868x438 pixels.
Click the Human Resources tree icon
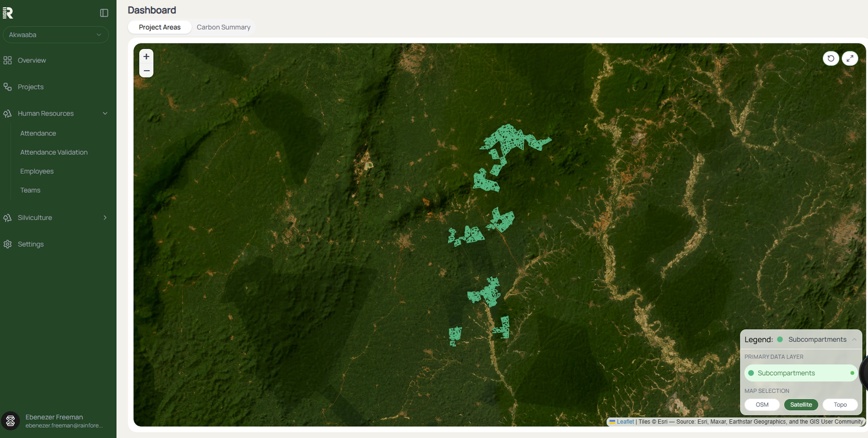pyautogui.click(x=8, y=113)
